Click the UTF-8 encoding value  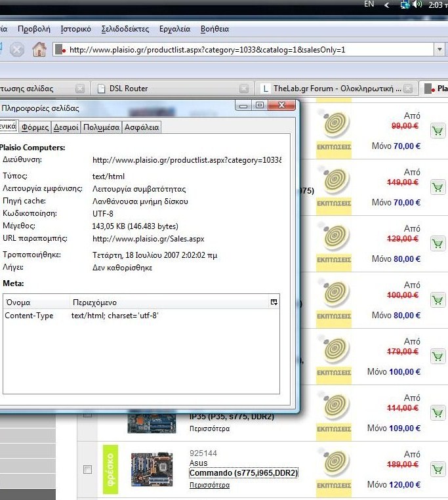click(x=103, y=214)
